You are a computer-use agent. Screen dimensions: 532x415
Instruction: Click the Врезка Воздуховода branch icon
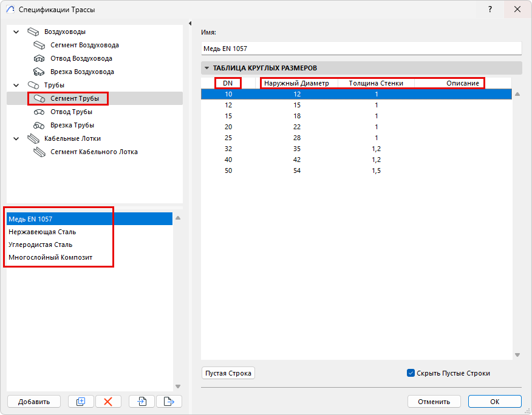point(39,72)
